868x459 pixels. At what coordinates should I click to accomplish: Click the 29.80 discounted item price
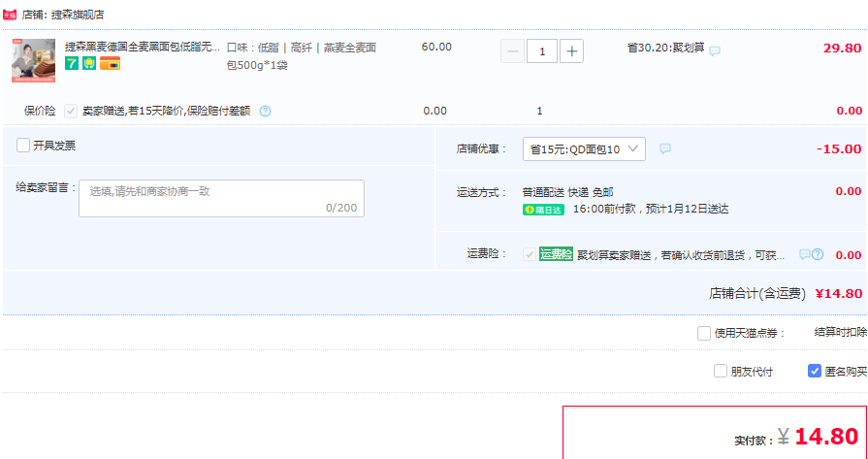[x=842, y=49]
